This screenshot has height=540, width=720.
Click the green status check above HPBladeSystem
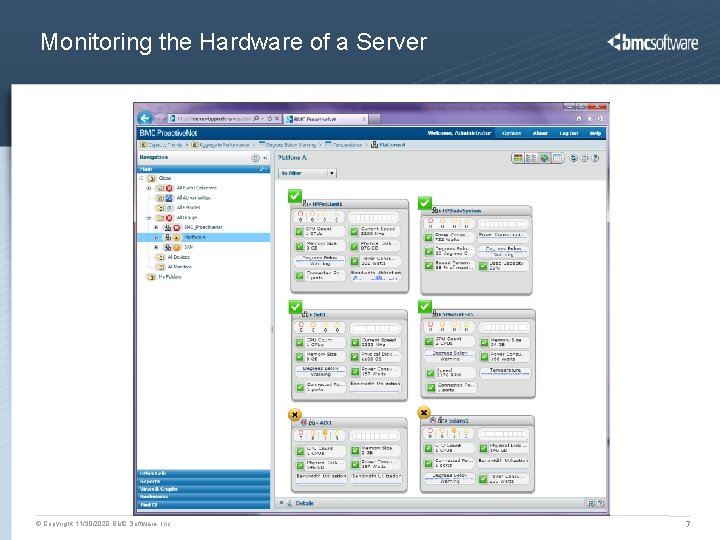click(425, 202)
